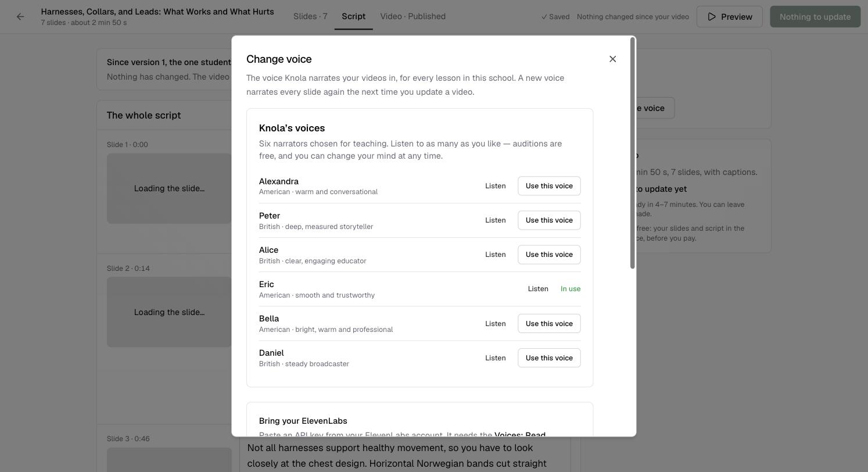Listen to Alice's voice audition
Viewport: 868px width, 472px height.
click(x=495, y=255)
